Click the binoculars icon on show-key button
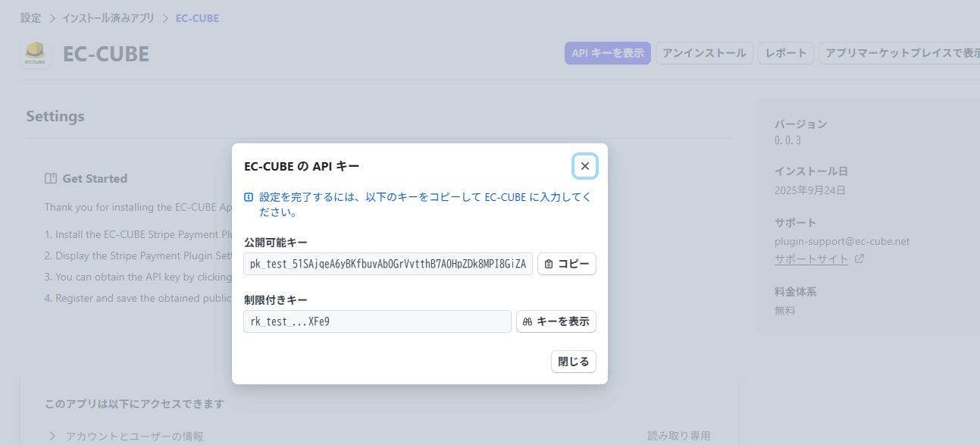 528,321
